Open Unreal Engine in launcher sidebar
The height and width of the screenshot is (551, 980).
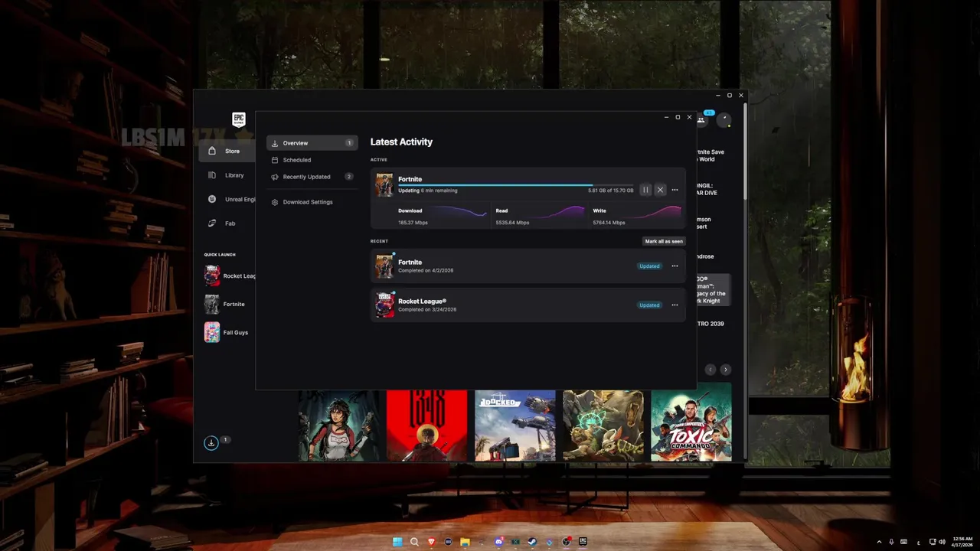coord(226,199)
